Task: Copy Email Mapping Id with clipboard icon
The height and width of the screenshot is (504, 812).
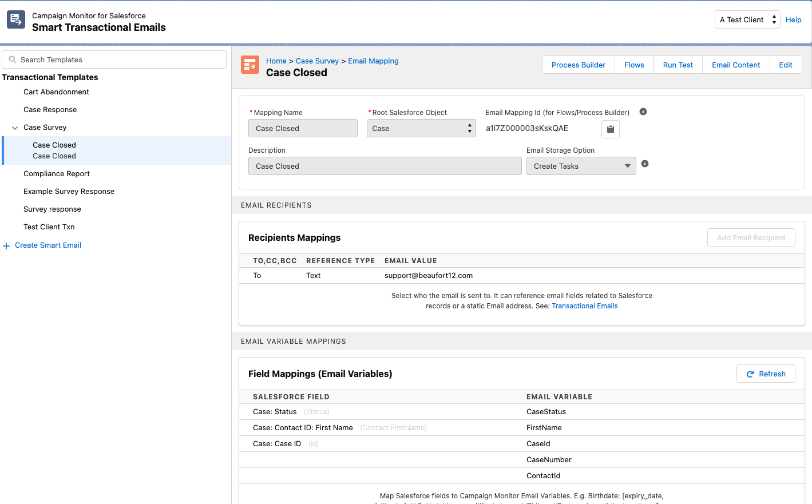Action: [x=611, y=129]
